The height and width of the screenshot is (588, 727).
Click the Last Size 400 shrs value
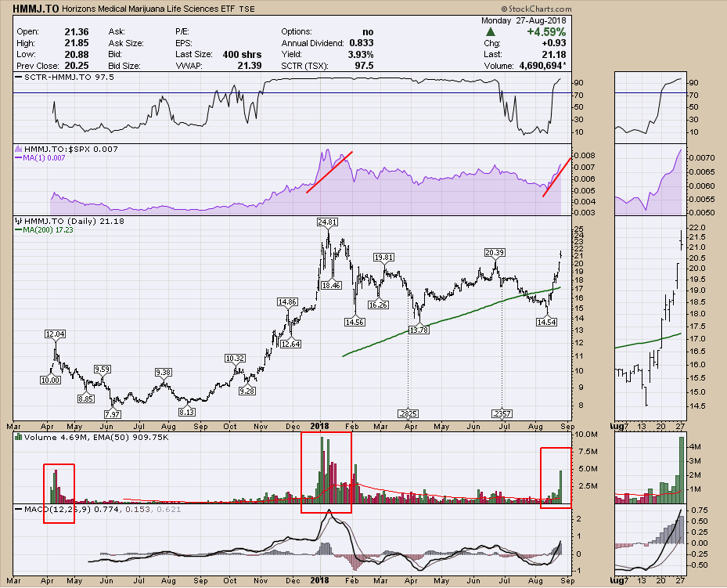pyautogui.click(x=242, y=54)
